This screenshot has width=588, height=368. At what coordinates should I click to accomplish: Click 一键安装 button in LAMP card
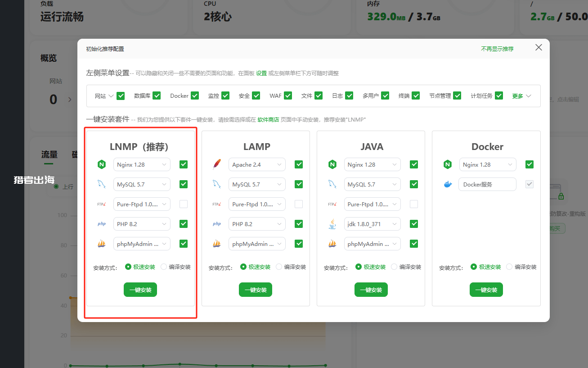point(256,290)
